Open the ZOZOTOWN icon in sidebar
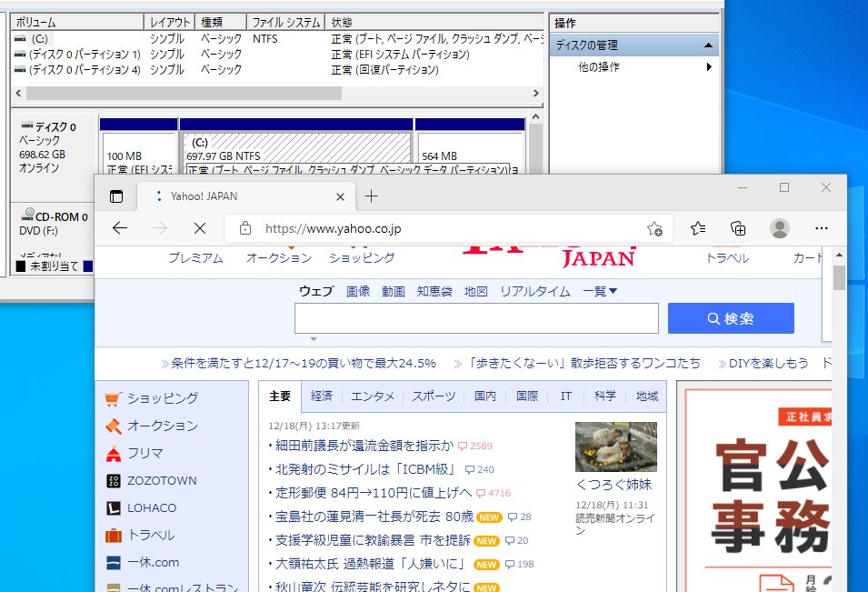Viewport: 868px width, 592px height. pyautogui.click(x=113, y=481)
